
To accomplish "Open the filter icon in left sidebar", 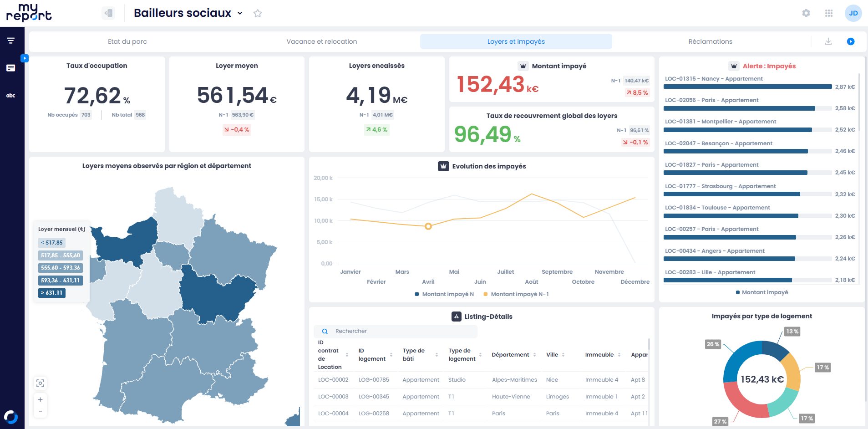I will pos(11,41).
